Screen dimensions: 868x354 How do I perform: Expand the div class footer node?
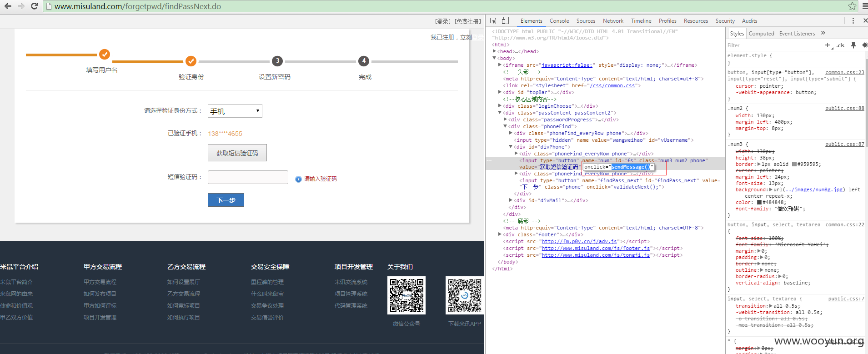coord(500,234)
